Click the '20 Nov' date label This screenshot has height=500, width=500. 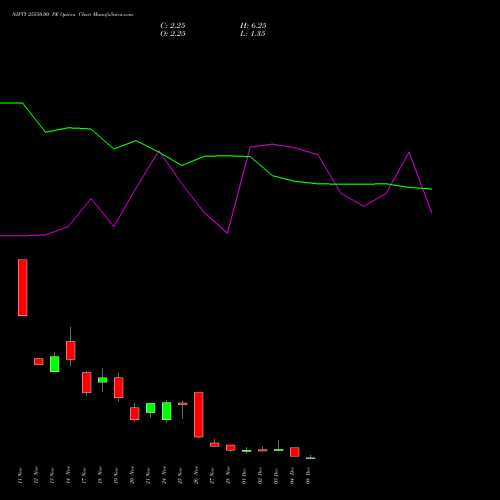coord(132,476)
